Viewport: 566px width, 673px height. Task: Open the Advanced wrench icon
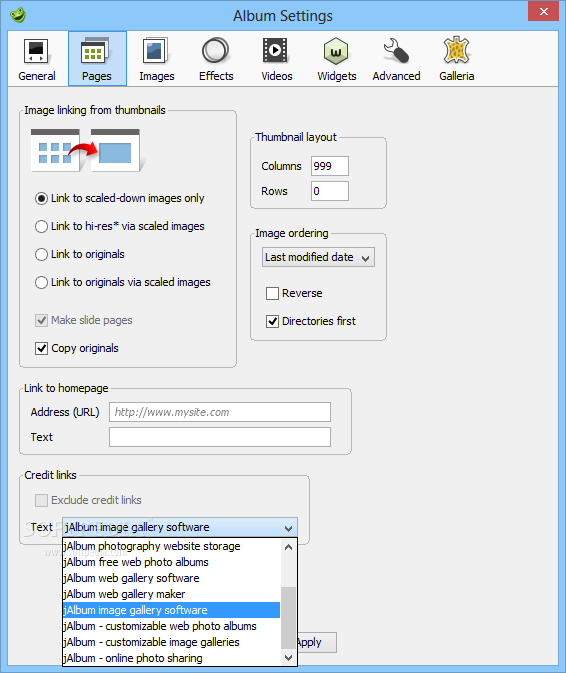point(396,51)
